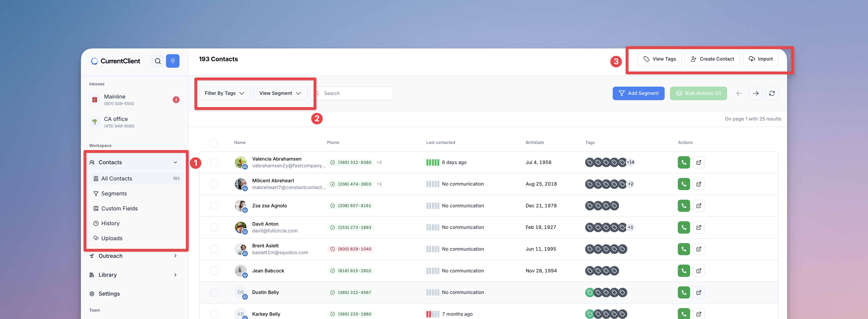Refresh the contacts list
Viewport: 868px width, 319px height.
coord(772,93)
